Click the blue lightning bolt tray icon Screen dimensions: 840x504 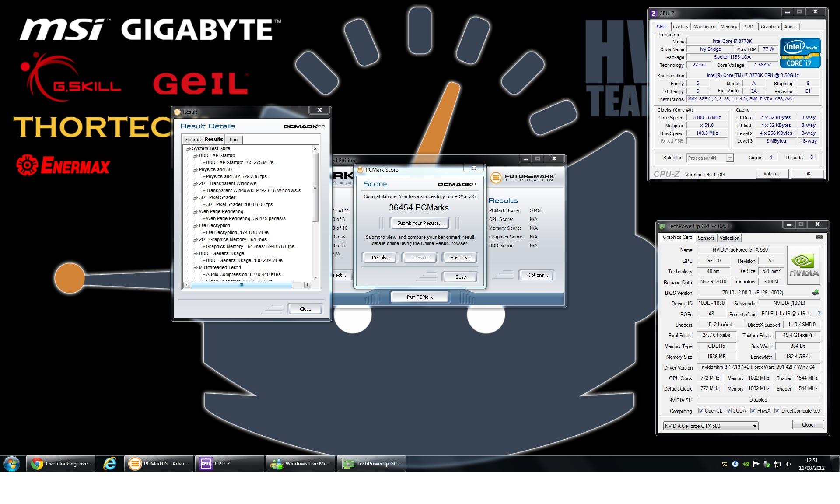point(735,464)
